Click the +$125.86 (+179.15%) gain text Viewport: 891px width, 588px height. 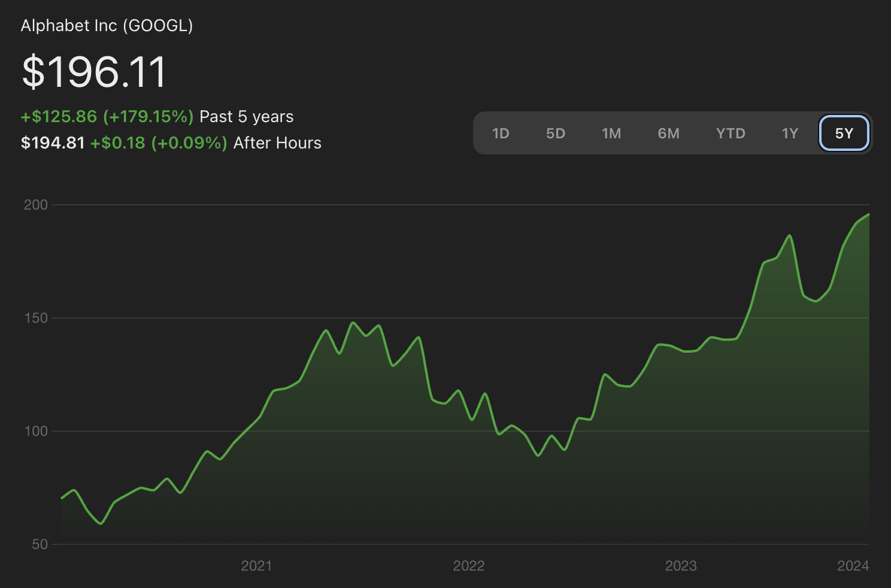pyautogui.click(x=107, y=116)
